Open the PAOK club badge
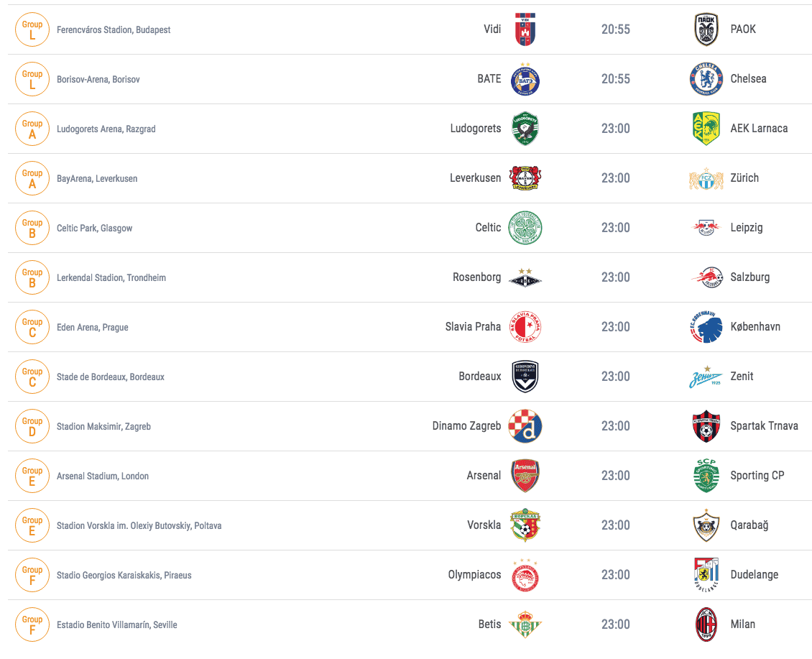The image size is (812, 659). (x=706, y=29)
